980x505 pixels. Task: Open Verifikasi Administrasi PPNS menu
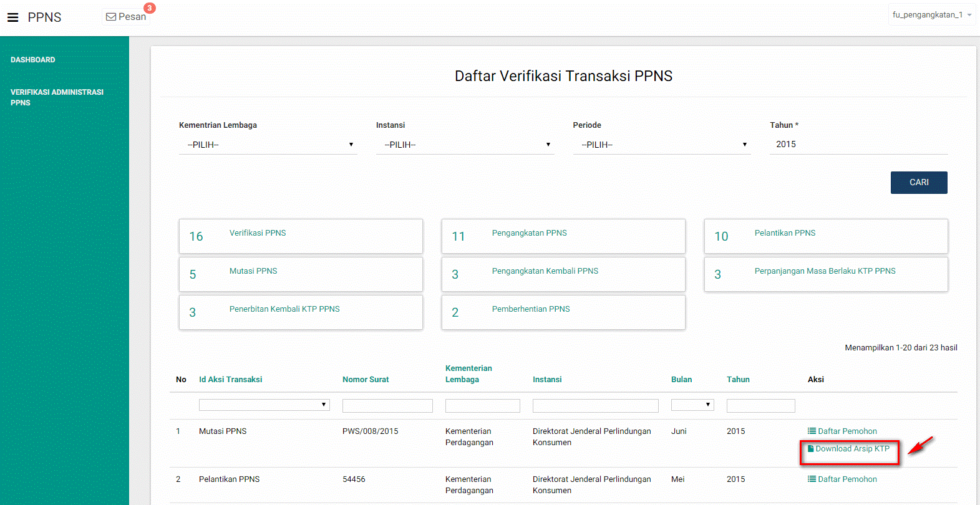click(x=57, y=97)
